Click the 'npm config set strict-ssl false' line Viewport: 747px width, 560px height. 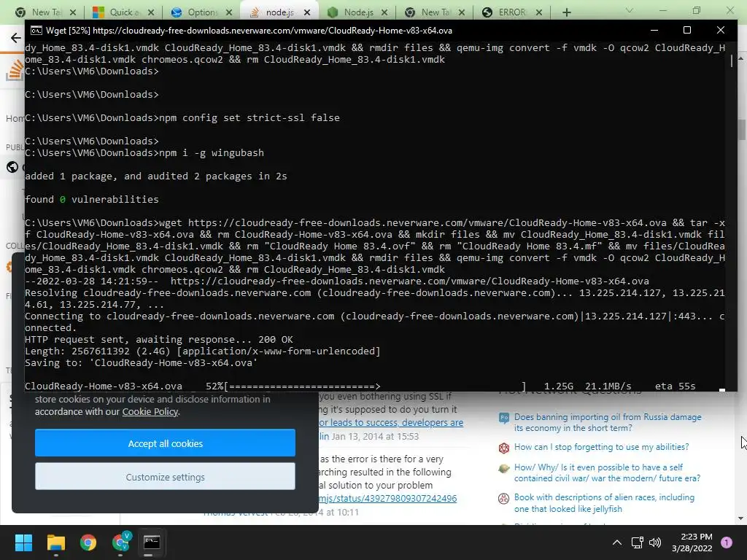[182, 117]
